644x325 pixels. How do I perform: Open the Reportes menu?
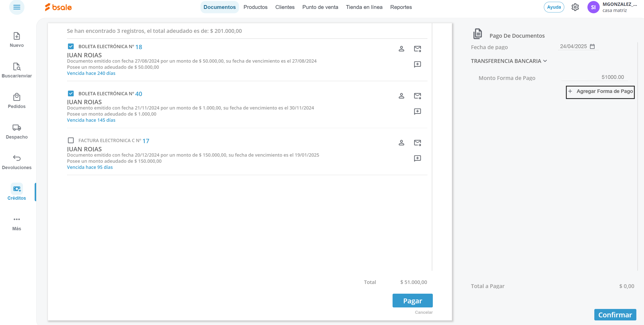(x=401, y=7)
